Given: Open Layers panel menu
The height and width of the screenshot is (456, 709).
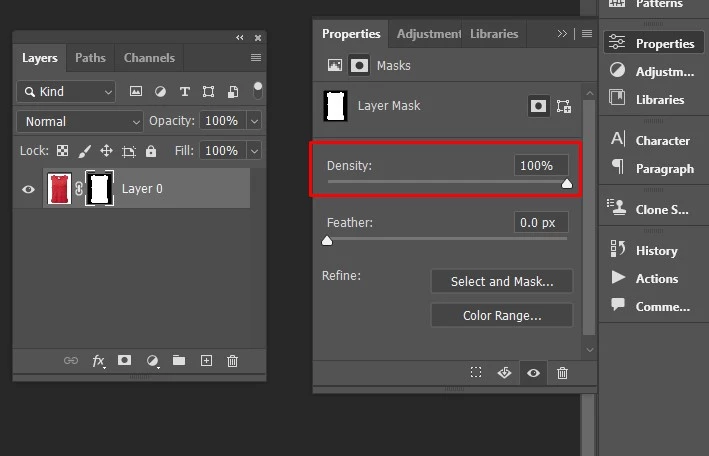Looking at the screenshot, I should coord(256,57).
